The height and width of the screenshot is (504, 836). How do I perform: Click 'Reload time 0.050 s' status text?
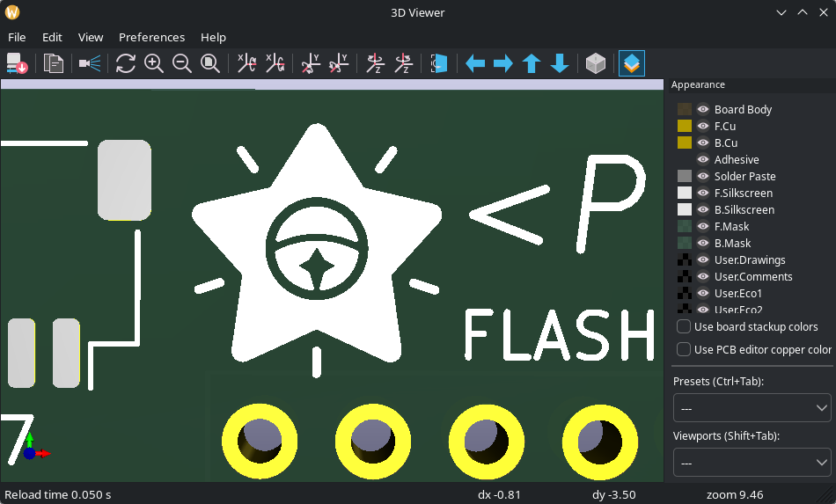pos(57,495)
